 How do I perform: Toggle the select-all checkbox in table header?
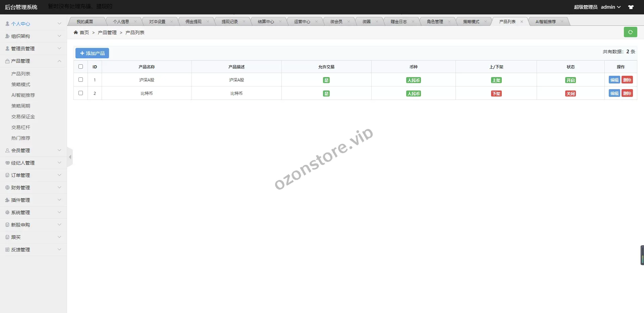80,67
